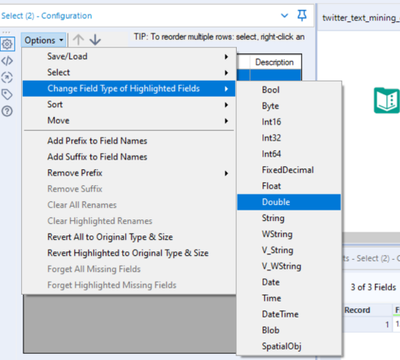Click the move up arrow icon

click(78, 40)
